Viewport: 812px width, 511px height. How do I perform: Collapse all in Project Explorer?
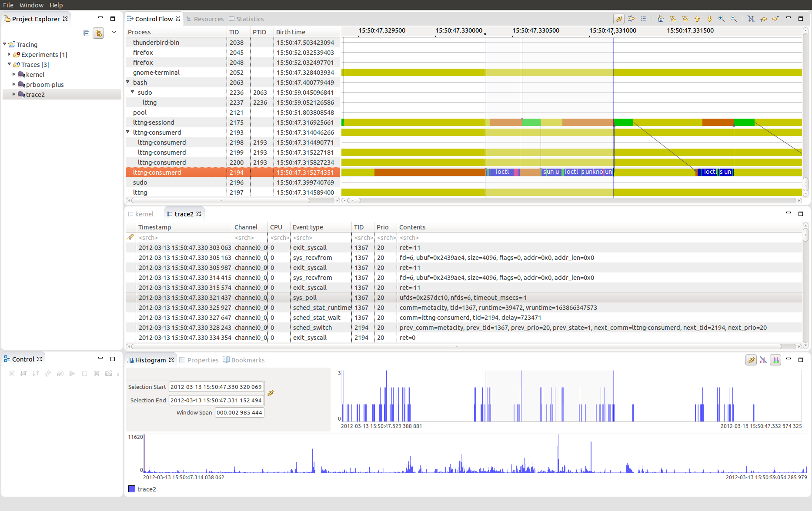(86, 33)
